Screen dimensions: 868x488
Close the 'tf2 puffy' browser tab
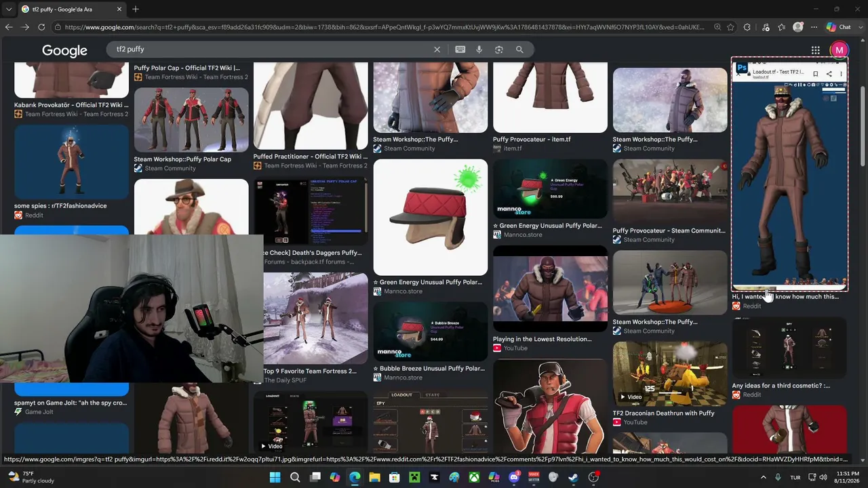pos(119,9)
